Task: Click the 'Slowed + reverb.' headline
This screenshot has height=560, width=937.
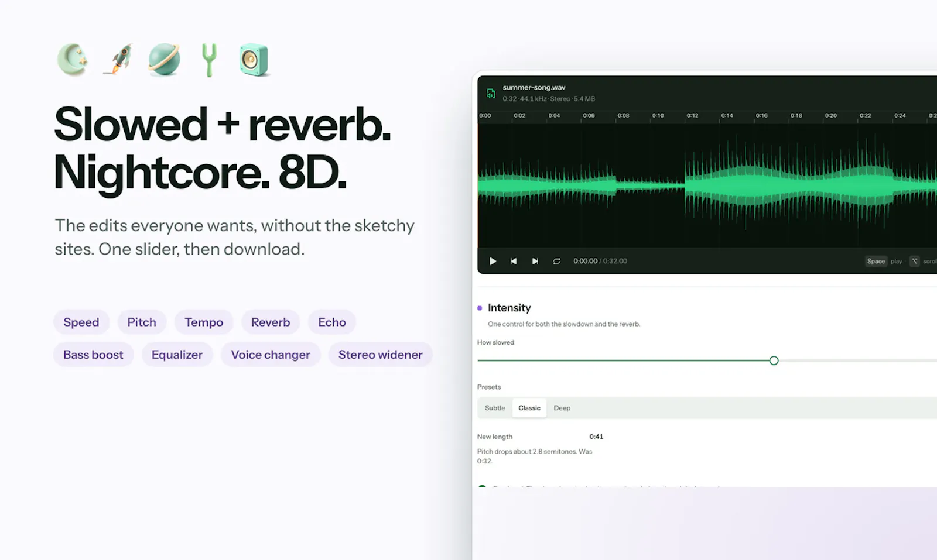Action: coord(223,125)
